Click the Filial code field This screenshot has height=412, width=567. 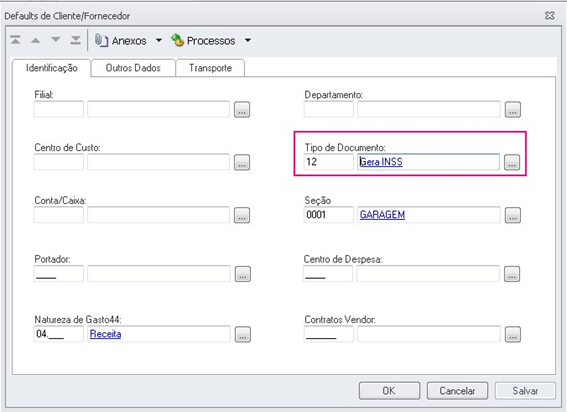coord(59,109)
